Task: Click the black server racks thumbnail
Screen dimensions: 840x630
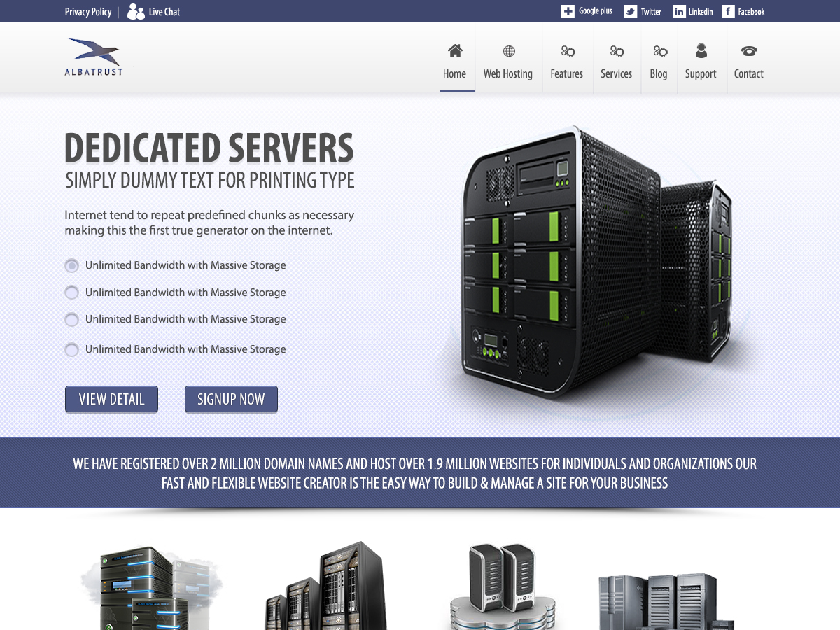Action: 326,587
